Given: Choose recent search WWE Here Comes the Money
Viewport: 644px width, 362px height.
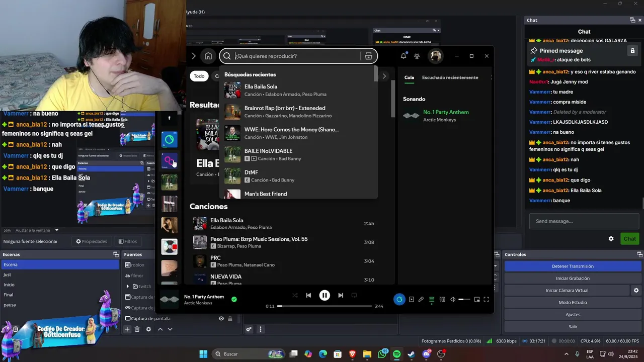Looking at the screenshot, I should pos(299,133).
